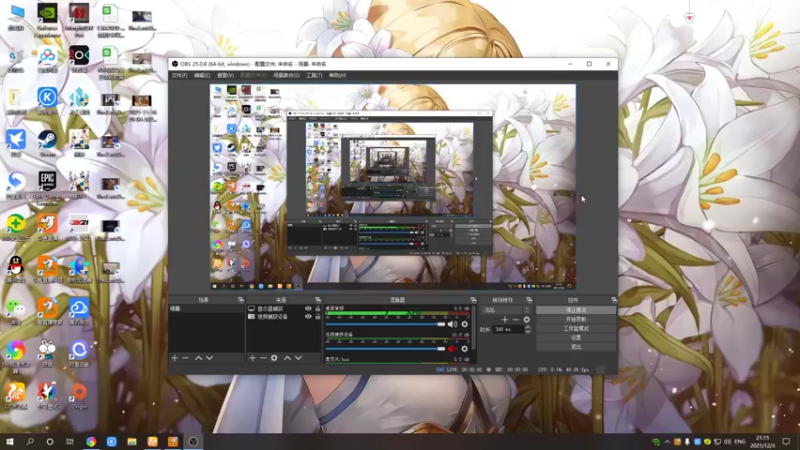Open the Edit (编辑) menu in OBS
Viewport: 800px width, 450px height.
[x=202, y=75]
